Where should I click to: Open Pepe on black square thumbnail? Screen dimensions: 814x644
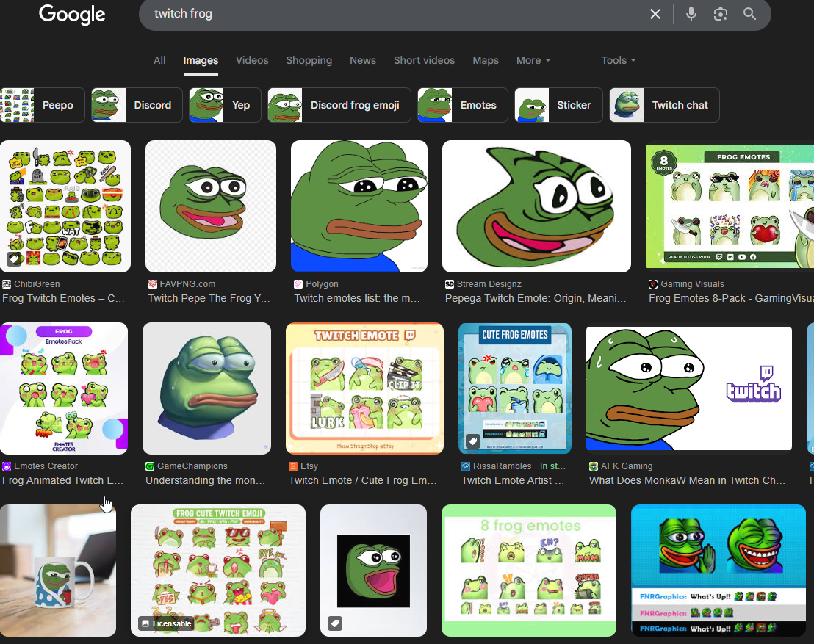coord(373,571)
